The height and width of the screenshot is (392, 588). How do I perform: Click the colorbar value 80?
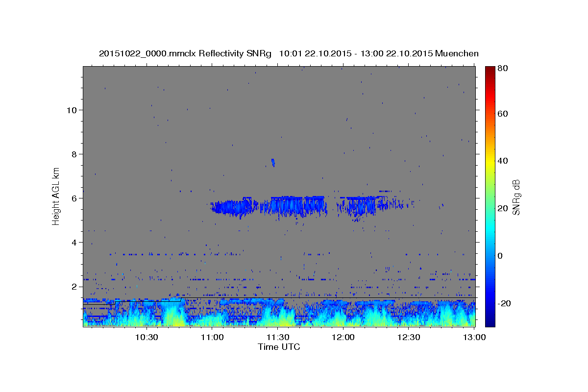tap(504, 69)
